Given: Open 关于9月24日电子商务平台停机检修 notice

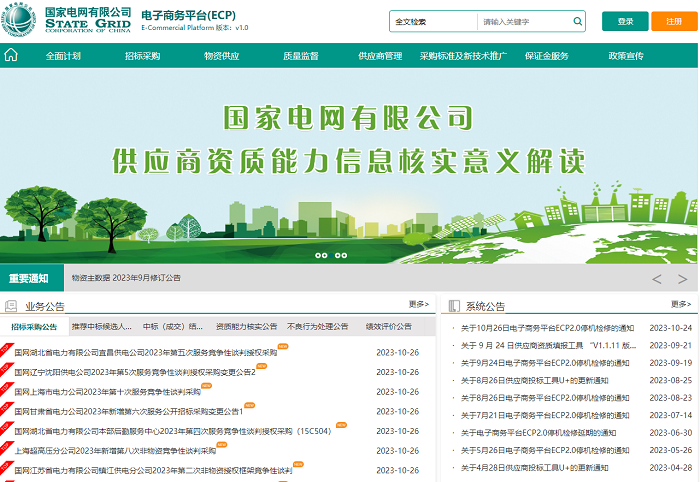Looking at the screenshot, I should coord(545,363).
